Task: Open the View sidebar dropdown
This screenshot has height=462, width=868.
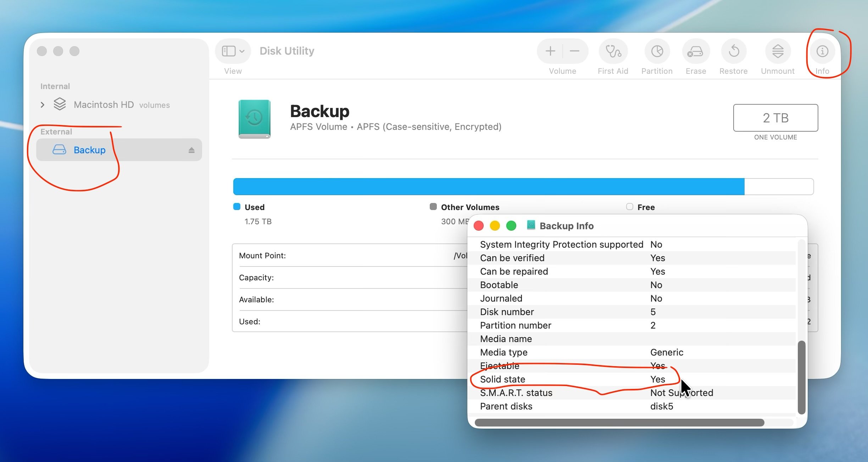Action: [x=233, y=51]
